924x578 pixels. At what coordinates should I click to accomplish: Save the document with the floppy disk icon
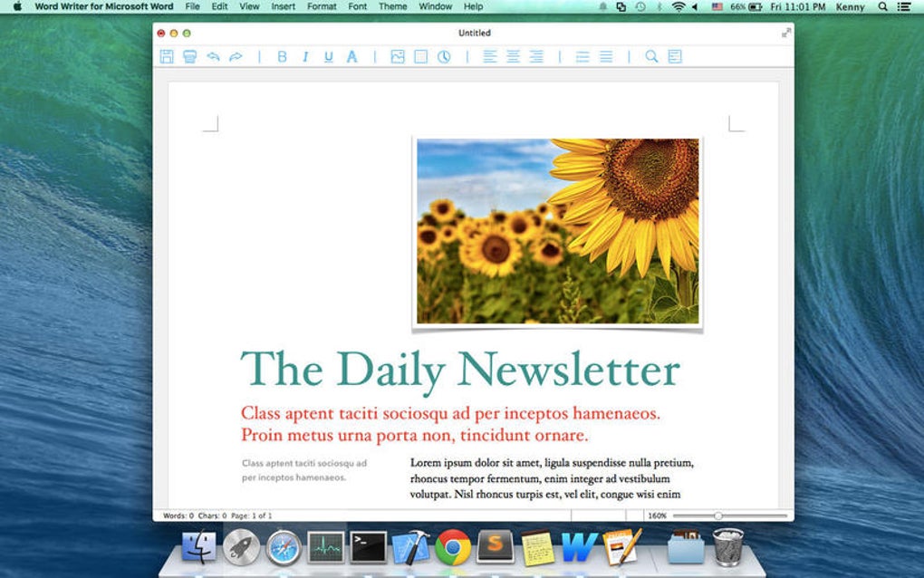167,56
